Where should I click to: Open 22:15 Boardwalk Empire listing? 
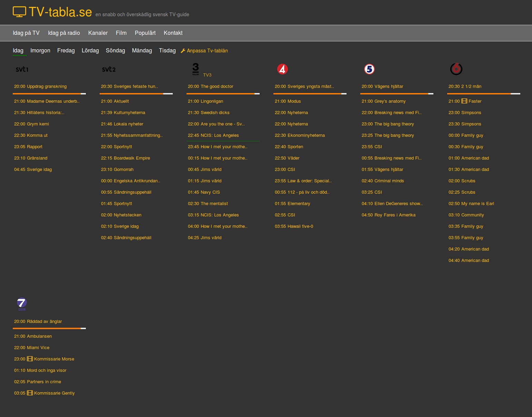126,158
